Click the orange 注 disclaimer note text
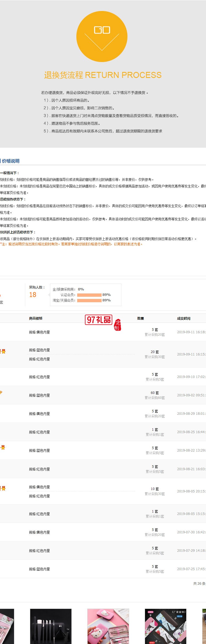This screenshot has height=644, width=206. click(71, 244)
